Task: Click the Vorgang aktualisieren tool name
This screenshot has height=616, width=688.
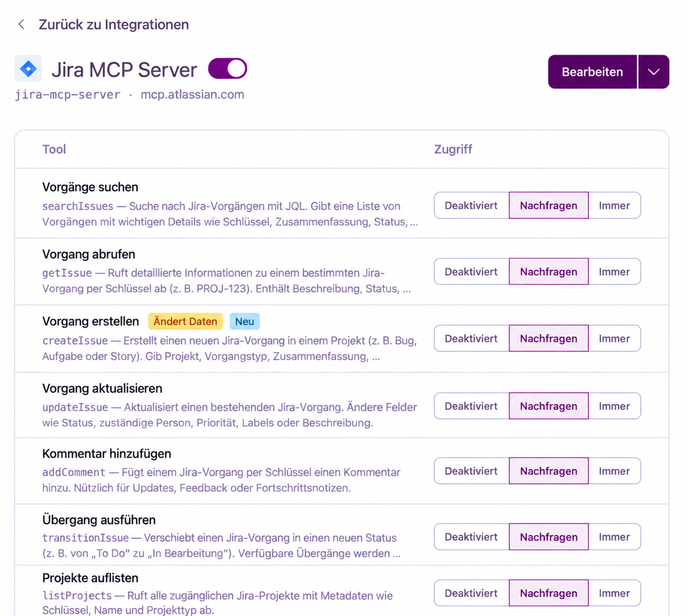Action: tap(102, 388)
